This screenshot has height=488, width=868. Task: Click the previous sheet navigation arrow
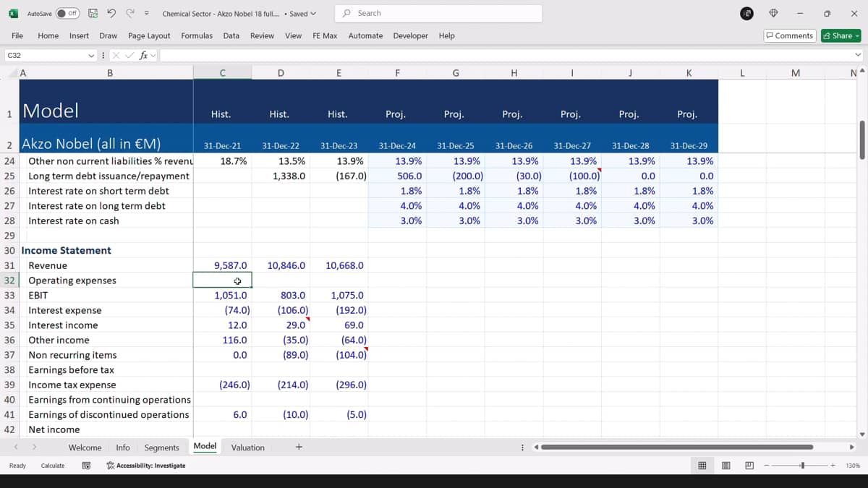pos(17,448)
